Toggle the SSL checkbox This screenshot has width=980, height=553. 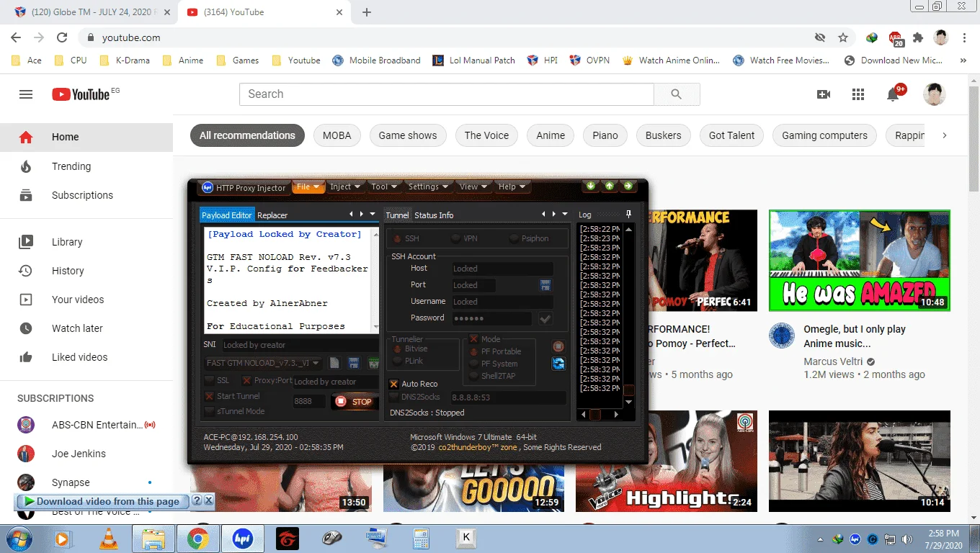click(x=210, y=380)
